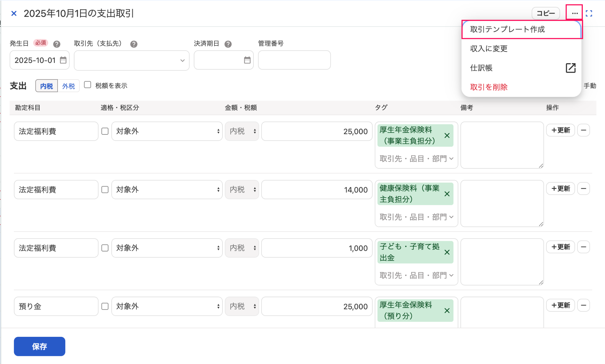The image size is (605, 364).
Task: Choose 取引テンプレート作成 menu item
Action: tap(522, 29)
